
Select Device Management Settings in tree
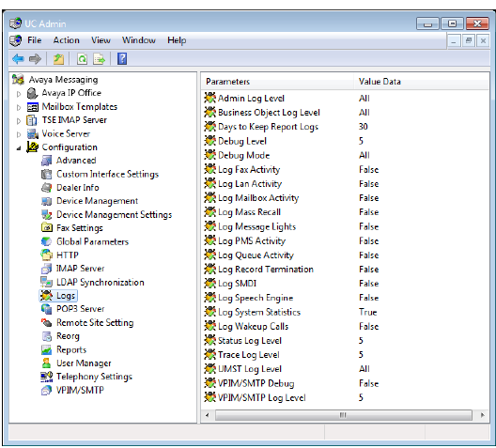tap(114, 215)
